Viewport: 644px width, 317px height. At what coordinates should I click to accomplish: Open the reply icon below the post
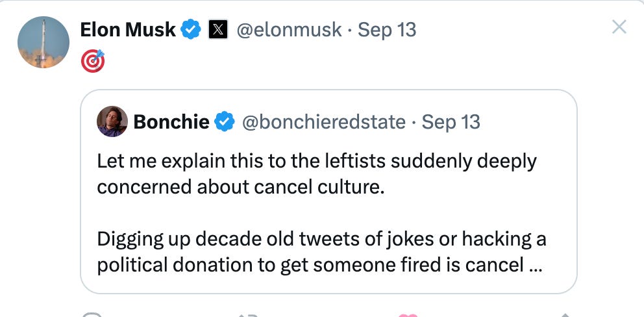[x=93, y=314]
